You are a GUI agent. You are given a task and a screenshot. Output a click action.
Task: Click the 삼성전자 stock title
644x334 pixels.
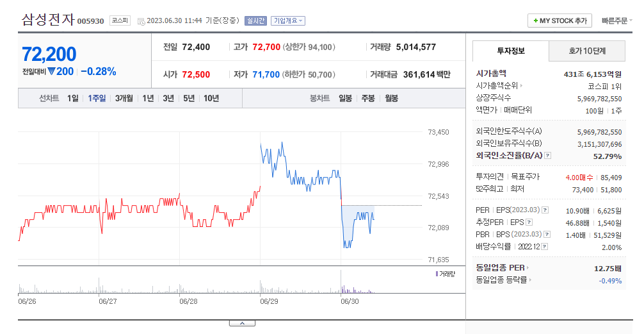click(x=48, y=19)
